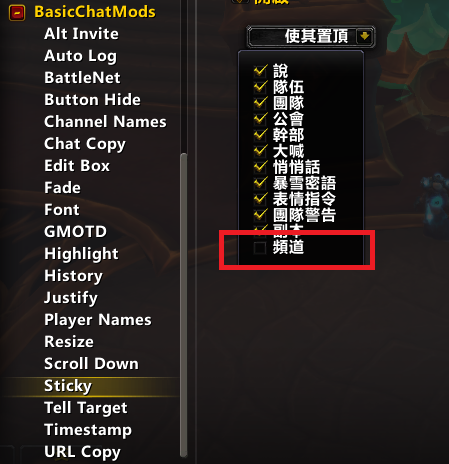
Task: Select the Player Names module
Action: pos(98,320)
